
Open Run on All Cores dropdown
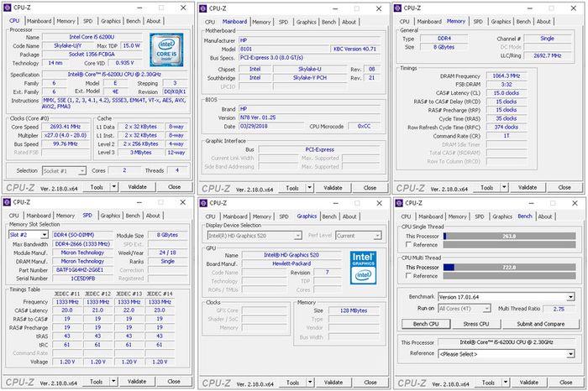click(x=486, y=309)
